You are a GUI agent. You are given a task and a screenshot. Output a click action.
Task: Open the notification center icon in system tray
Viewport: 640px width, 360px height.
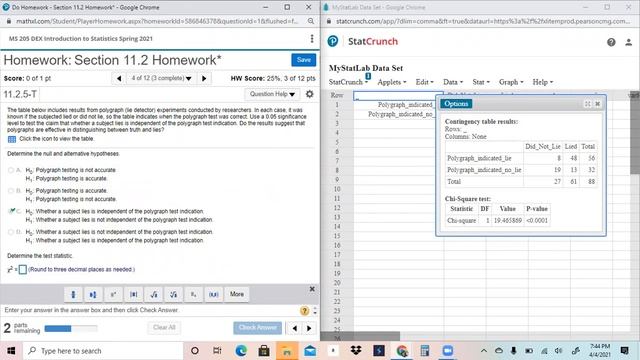coord(624,351)
